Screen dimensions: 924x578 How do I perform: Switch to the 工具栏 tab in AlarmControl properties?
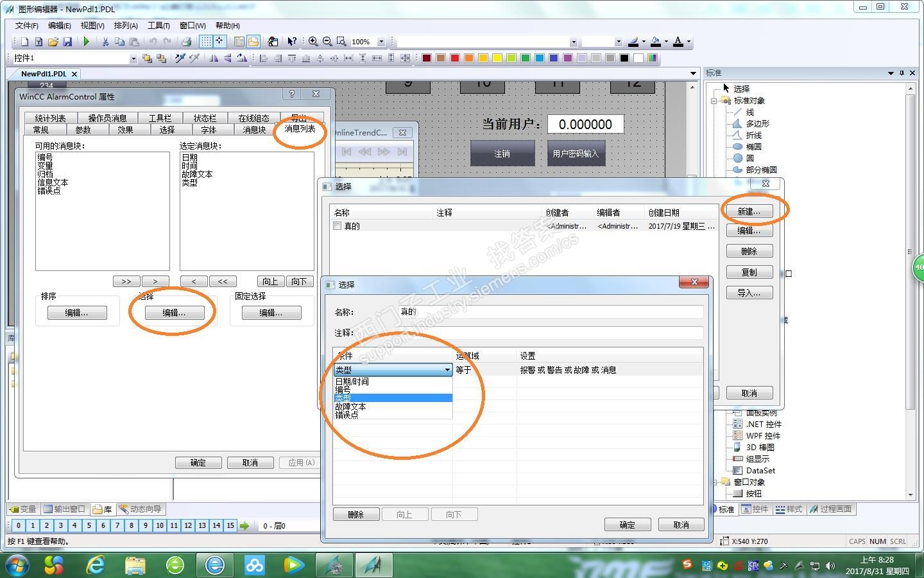[160, 118]
